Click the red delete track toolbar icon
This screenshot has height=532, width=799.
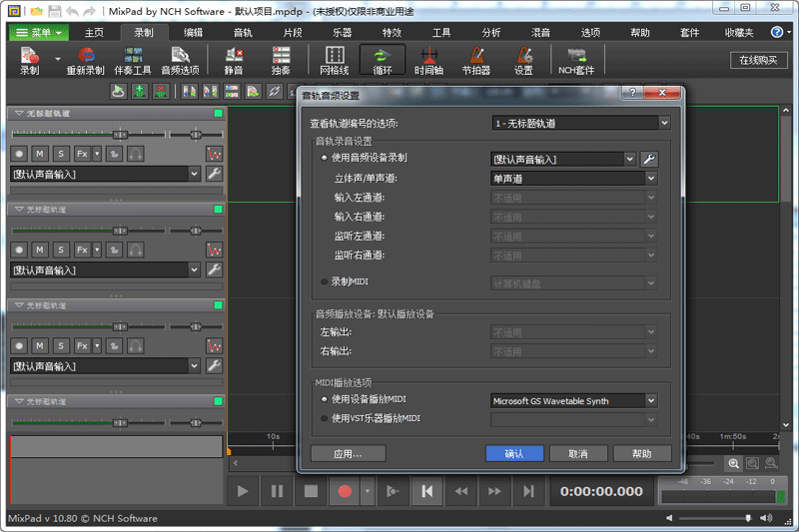click(161, 92)
